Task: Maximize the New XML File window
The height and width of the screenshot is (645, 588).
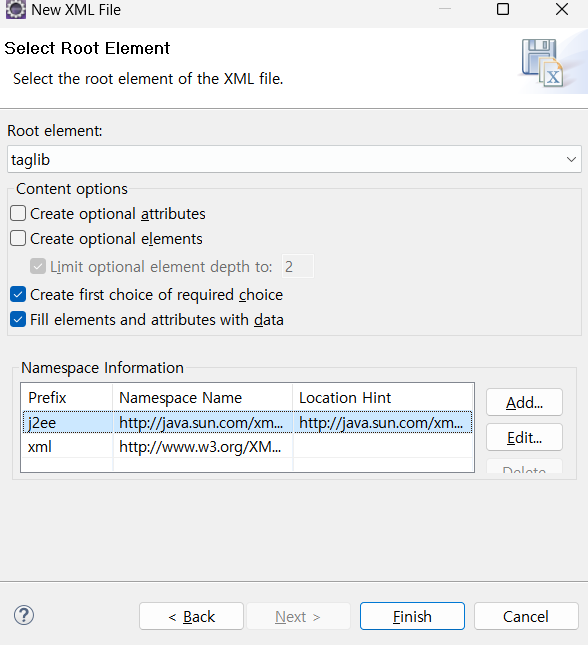Action: click(503, 9)
